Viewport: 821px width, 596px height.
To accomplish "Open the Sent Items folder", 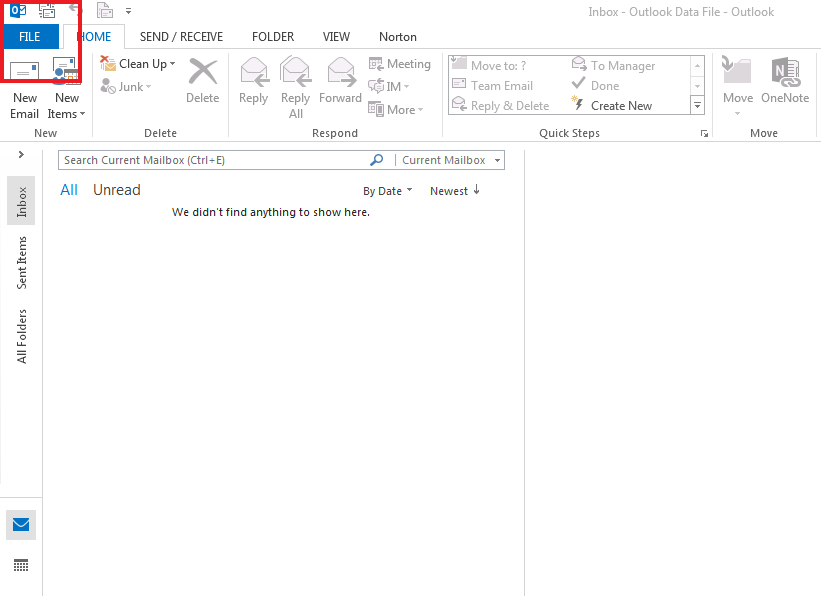I will pos(21,262).
